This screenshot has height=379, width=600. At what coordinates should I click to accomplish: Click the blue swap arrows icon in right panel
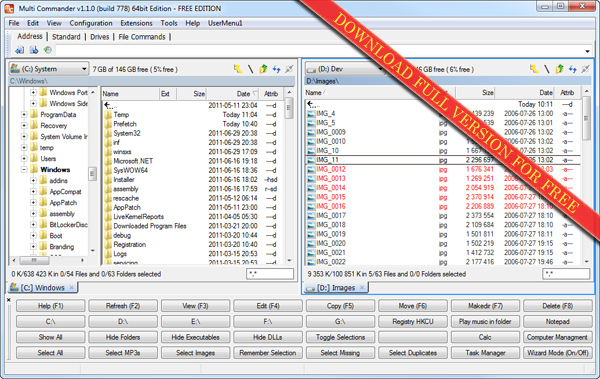coord(572,69)
